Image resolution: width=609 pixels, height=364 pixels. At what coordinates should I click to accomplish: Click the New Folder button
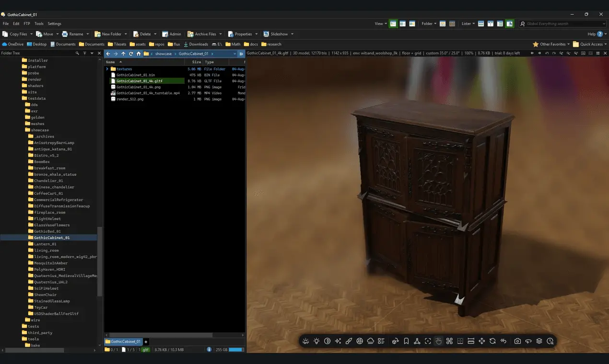[108, 34]
